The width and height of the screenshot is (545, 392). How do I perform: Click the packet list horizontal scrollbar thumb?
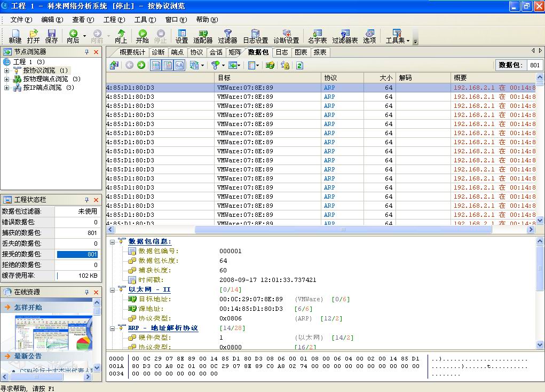(x=343, y=229)
